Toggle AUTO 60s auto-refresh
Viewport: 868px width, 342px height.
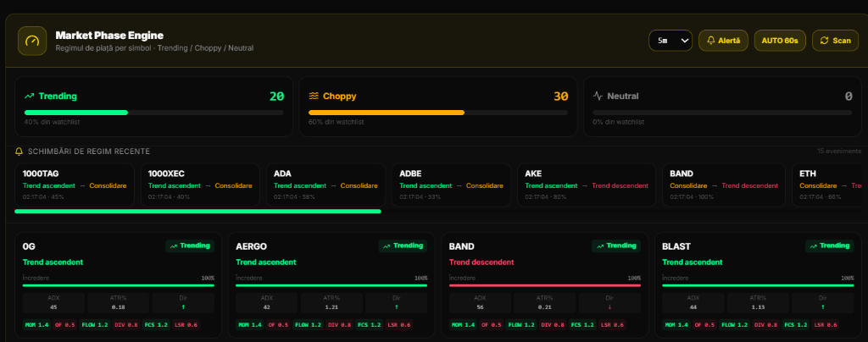click(x=780, y=41)
